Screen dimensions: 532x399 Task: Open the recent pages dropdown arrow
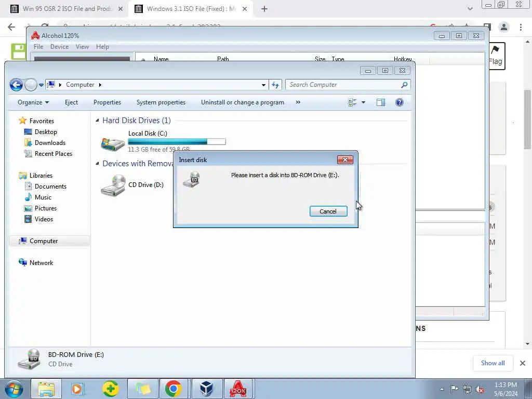pos(41,85)
